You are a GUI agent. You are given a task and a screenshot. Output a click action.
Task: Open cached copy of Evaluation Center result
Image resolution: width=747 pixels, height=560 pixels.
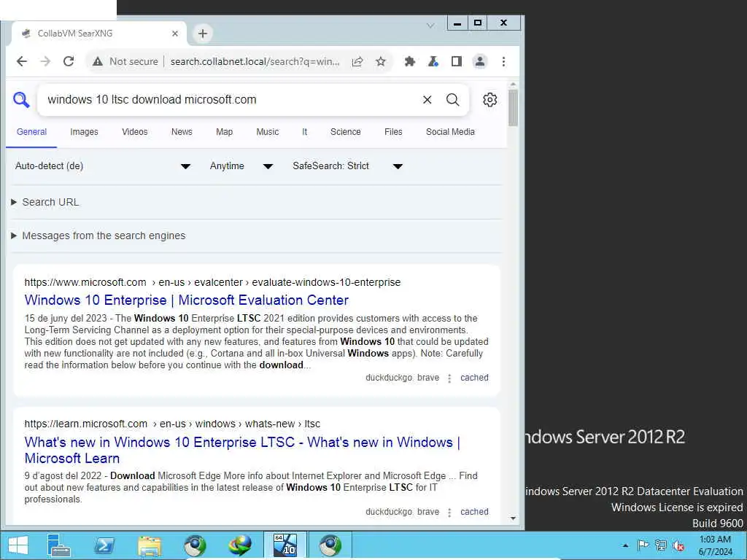tap(474, 378)
